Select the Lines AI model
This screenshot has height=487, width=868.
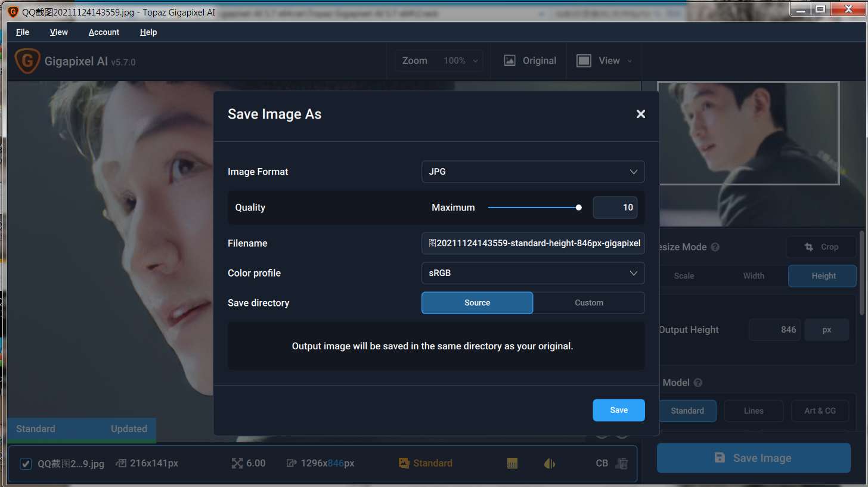click(754, 411)
